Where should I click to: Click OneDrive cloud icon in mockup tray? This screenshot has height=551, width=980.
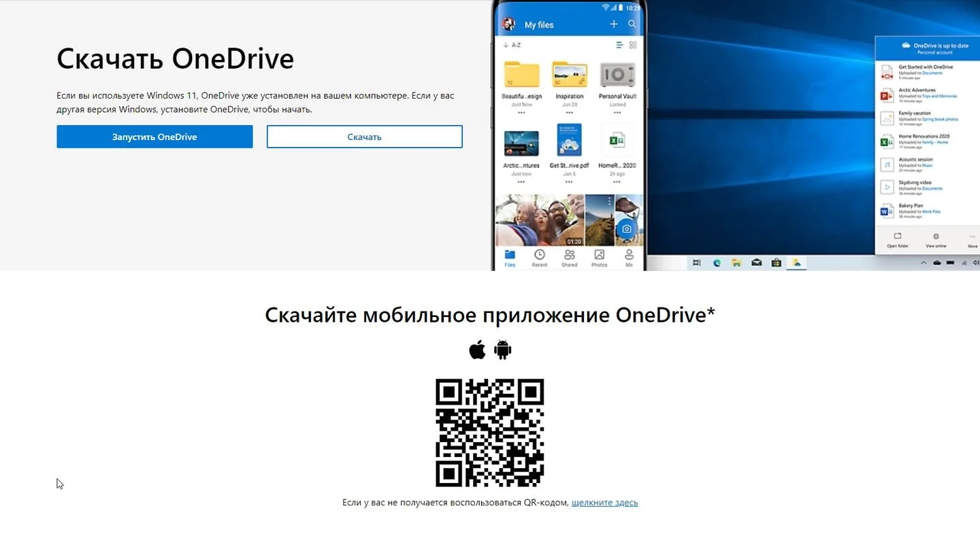tap(937, 263)
